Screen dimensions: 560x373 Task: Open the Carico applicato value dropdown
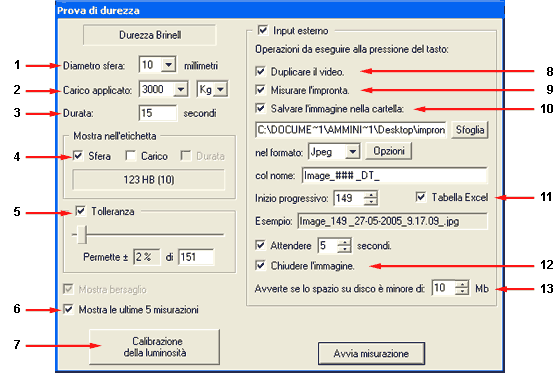(x=181, y=89)
